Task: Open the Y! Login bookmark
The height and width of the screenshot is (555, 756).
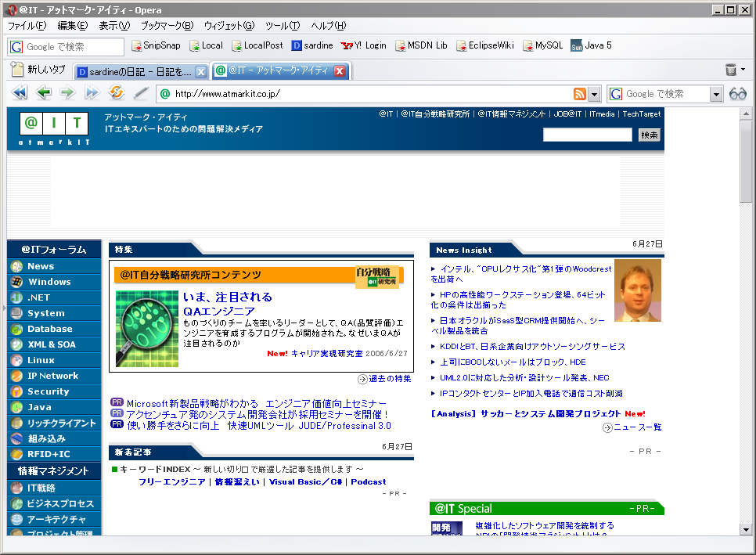Action: tap(364, 45)
